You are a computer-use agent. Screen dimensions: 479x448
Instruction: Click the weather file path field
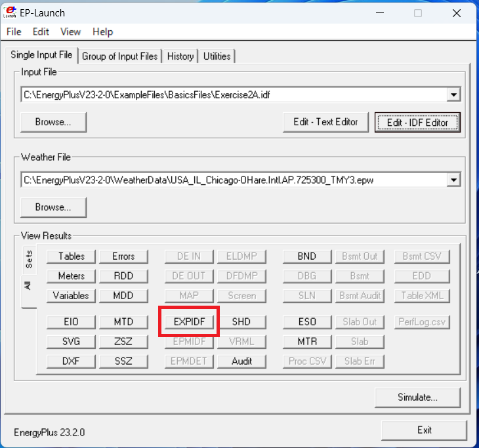(x=234, y=180)
